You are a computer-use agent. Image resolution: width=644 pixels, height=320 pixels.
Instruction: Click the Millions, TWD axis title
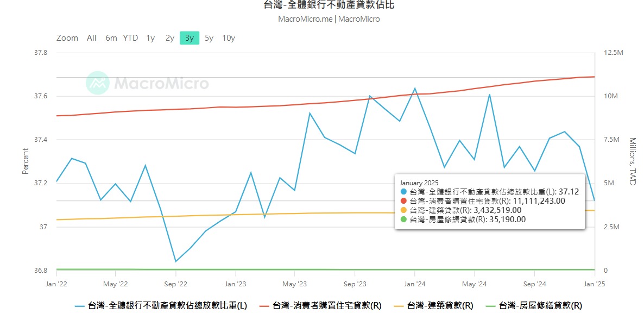632,161
